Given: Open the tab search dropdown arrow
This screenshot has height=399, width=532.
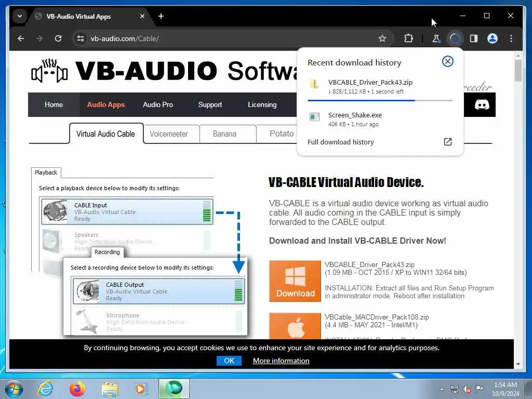Looking at the screenshot, I should click(20, 16).
